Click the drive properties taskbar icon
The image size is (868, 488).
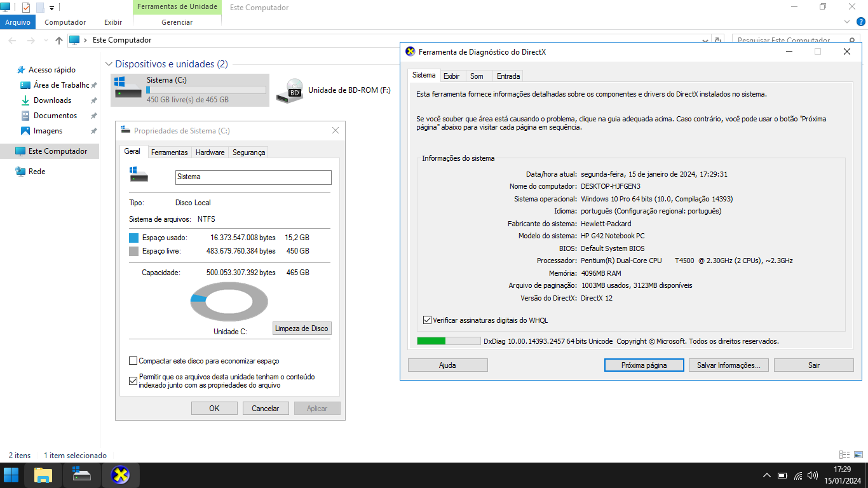coord(82,475)
